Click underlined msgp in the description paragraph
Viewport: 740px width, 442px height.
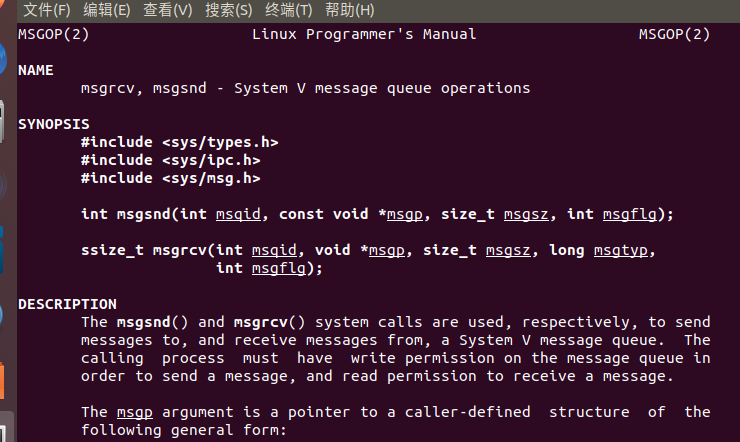(135, 412)
